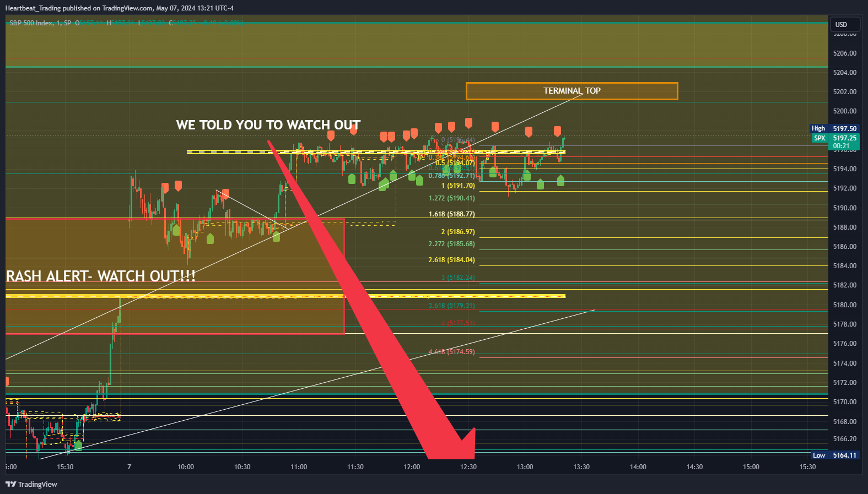The width and height of the screenshot is (868, 494).
Task: Select Fibonacci level 3.618 (5179.31) label
Action: click(451, 306)
